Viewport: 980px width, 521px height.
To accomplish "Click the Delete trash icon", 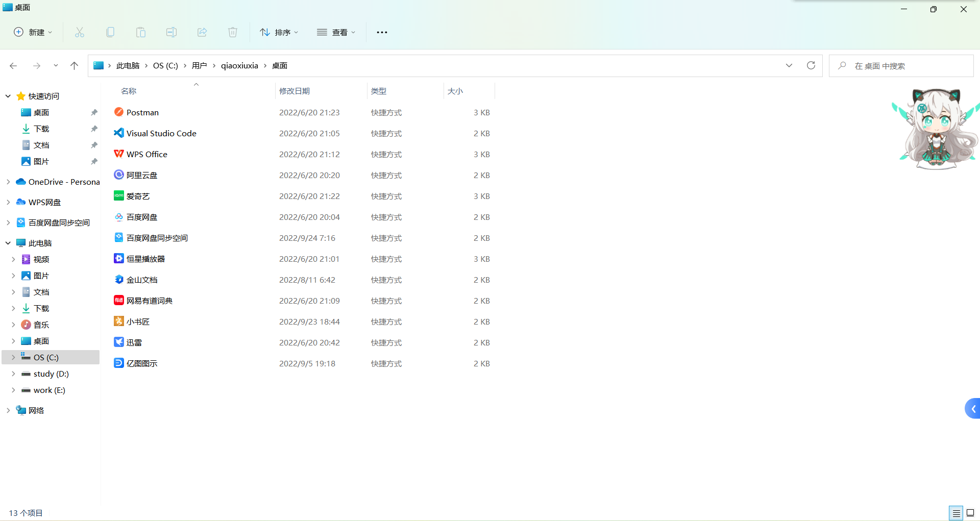I will coord(233,32).
